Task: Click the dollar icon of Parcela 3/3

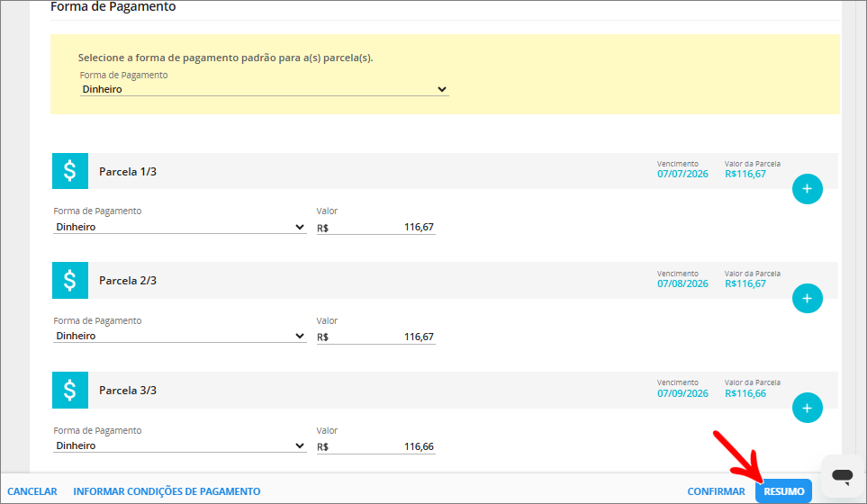Action: tap(70, 391)
